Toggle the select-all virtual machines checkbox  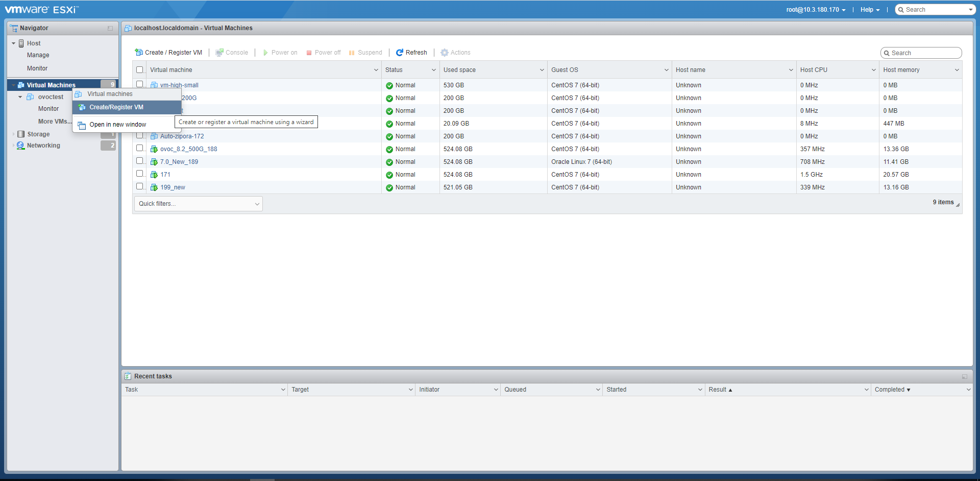140,70
